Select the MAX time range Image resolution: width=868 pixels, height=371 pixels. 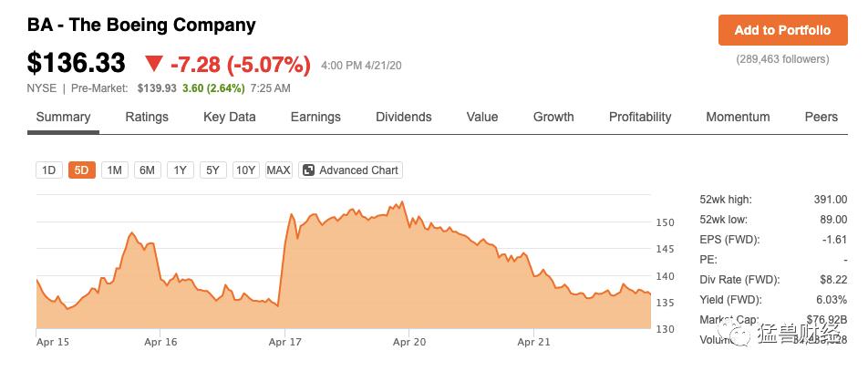tap(279, 170)
